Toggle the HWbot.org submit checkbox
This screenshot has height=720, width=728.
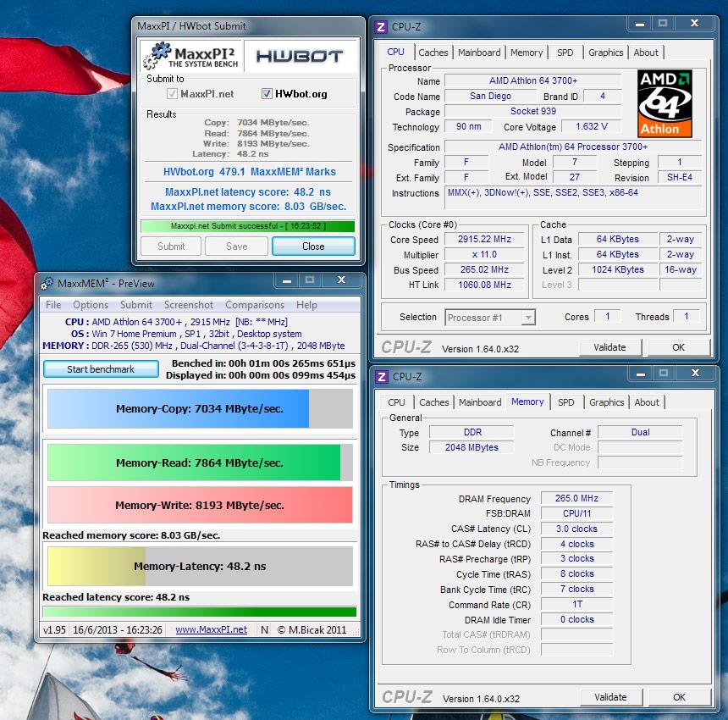pos(267,94)
